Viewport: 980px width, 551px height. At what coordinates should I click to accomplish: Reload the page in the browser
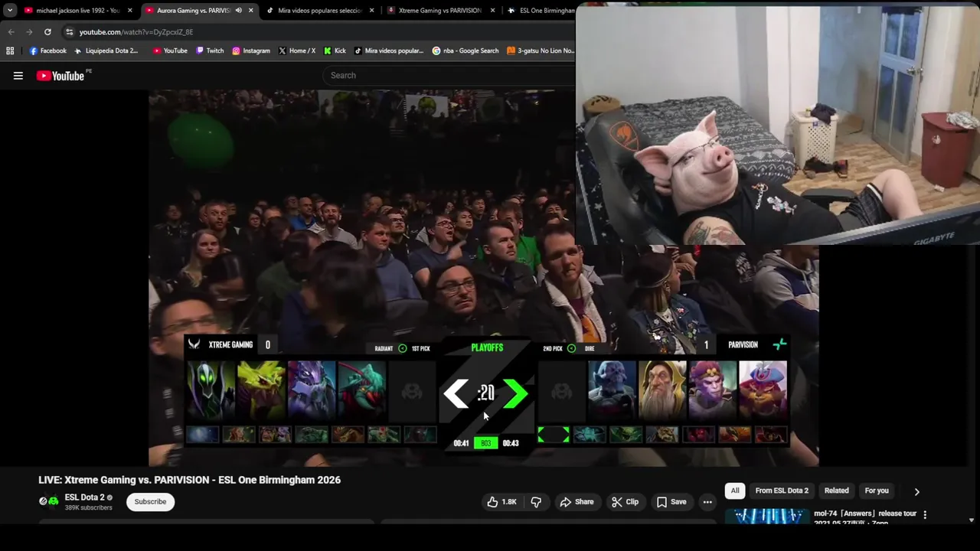[x=47, y=32]
